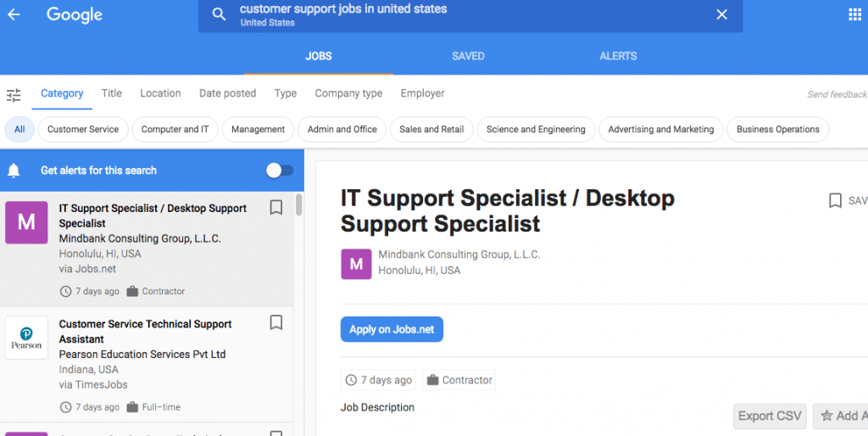This screenshot has height=436, width=868.
Task: Select the Company type filter tab
Action: [348, 93]
